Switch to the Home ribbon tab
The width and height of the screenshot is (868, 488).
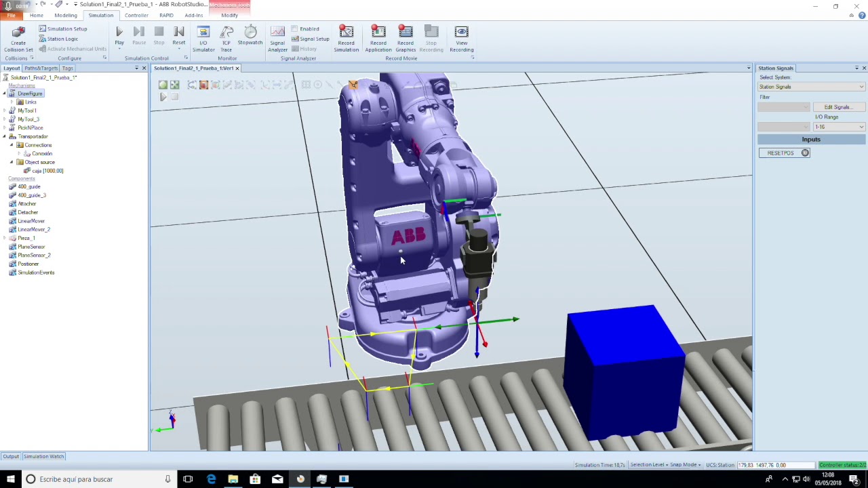point(37,15)
